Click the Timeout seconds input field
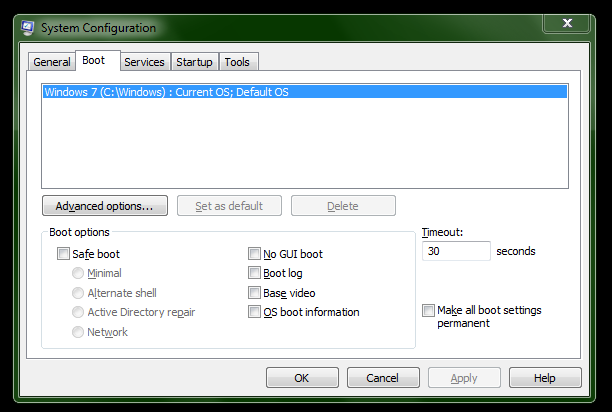Viewport: 612px width, 412px height. click(456, 251)
